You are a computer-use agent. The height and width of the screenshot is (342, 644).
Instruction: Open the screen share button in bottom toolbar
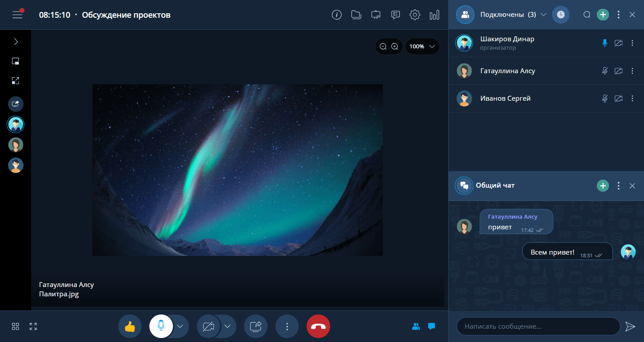click(256, 326)
